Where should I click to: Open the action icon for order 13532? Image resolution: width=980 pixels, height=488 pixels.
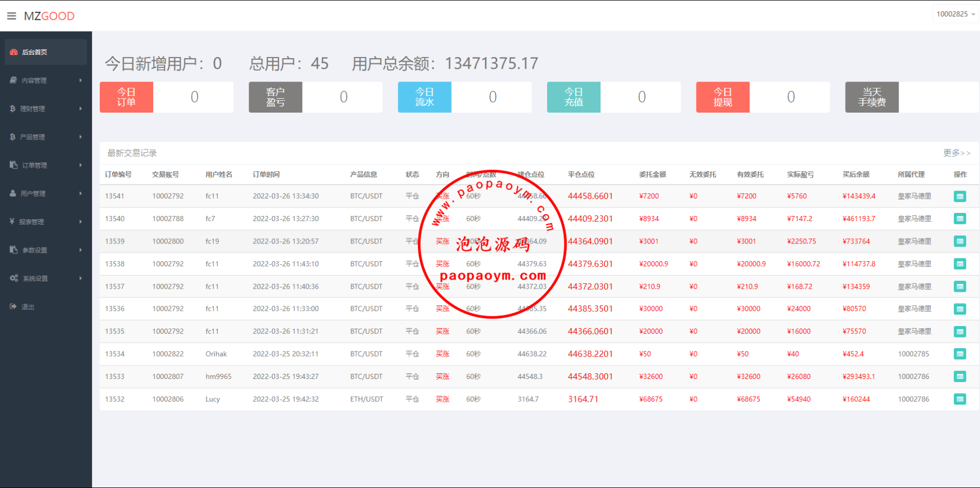960,399
